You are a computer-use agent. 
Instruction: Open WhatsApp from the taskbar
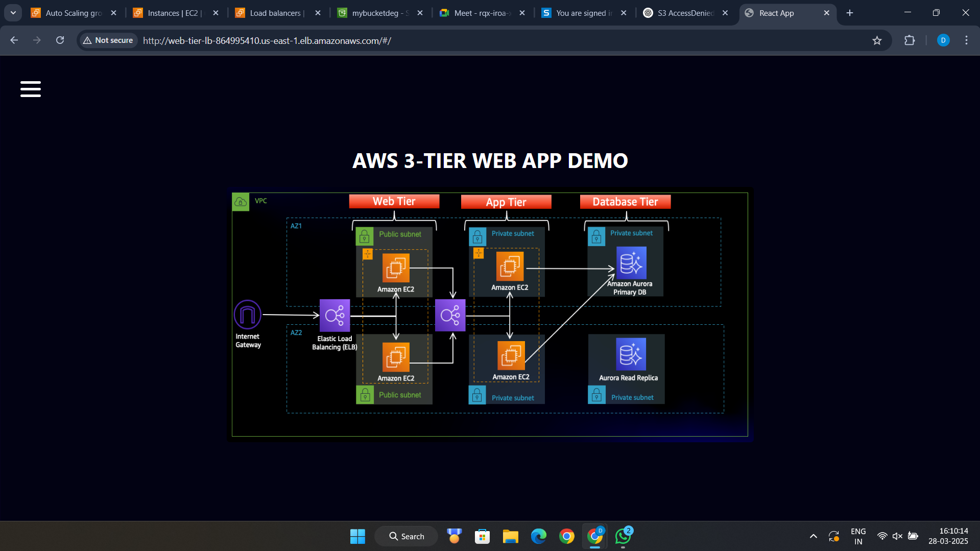(623, 536)
